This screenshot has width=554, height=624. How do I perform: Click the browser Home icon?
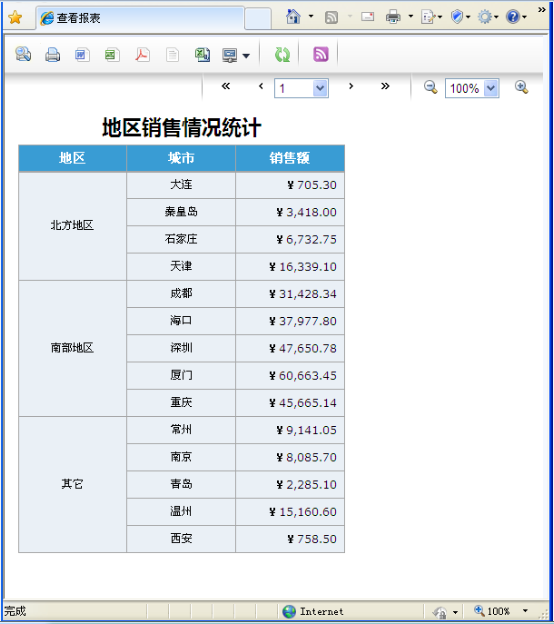[x=293, y=17]
